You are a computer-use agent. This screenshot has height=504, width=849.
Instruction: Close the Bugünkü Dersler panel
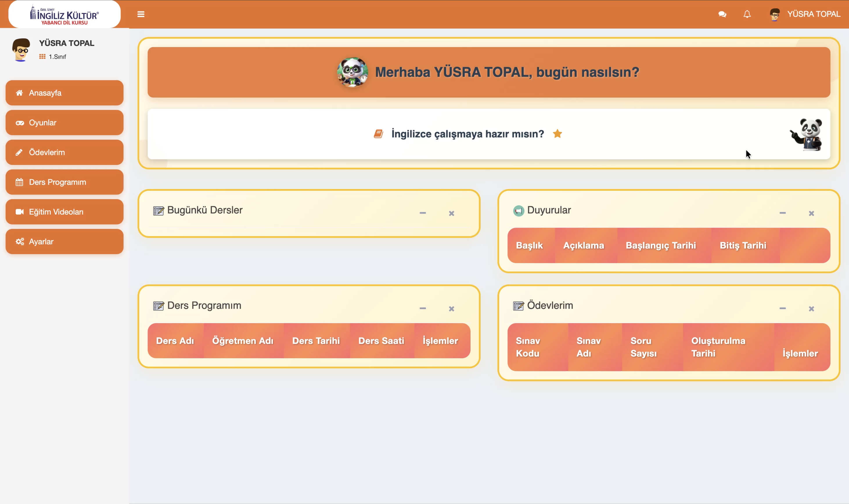click(452, 214)
